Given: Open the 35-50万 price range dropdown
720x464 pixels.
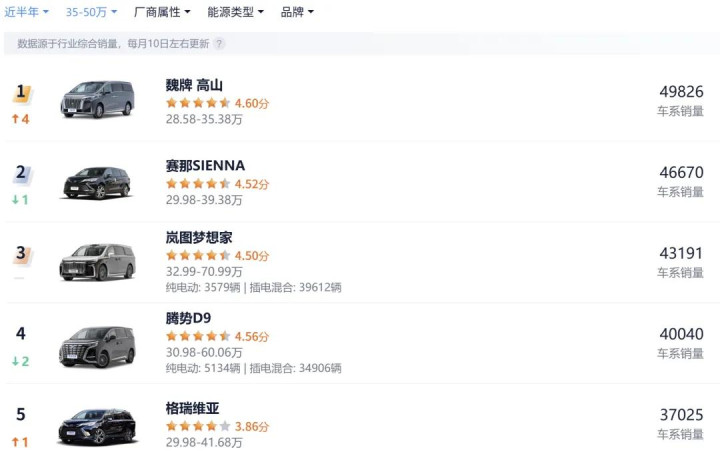Looking at the screenshot, I should point(91,13).
